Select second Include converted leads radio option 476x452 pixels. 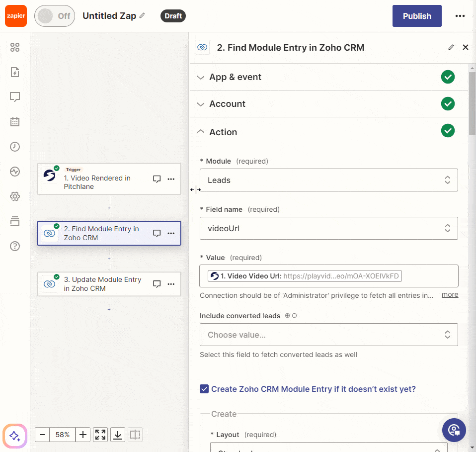(x=295, y=316)
